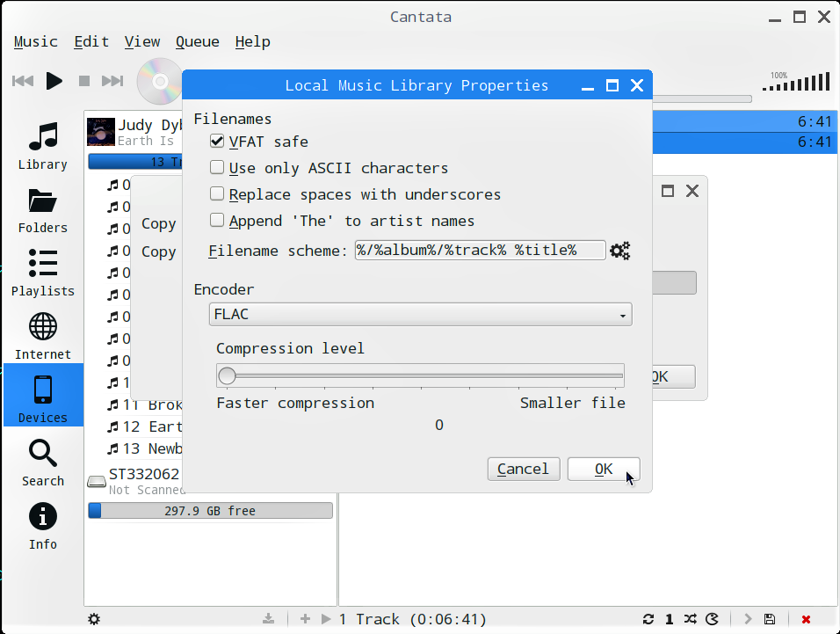Open the Library view in sidebar
The width and height of the screenshot is (840, 634).
tap(43, 145)
